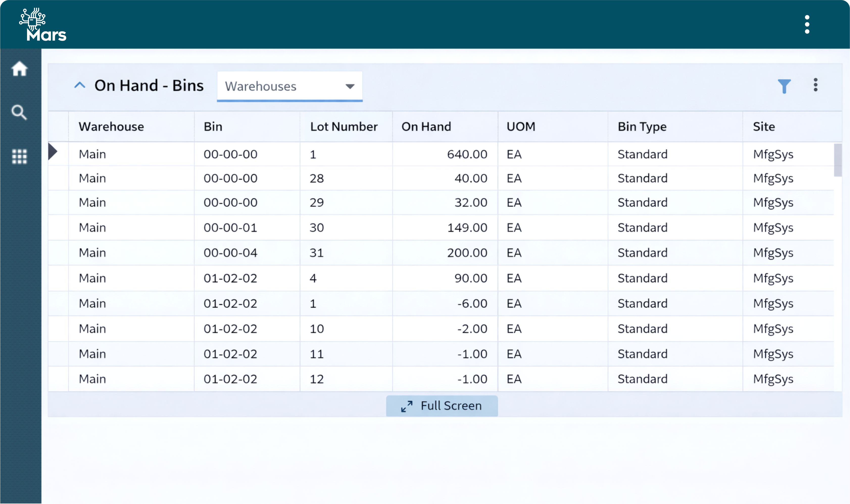Screen dimensions: 850x504
Task: Collapse the On Hand - Bins panel
Action: (80, 85)
